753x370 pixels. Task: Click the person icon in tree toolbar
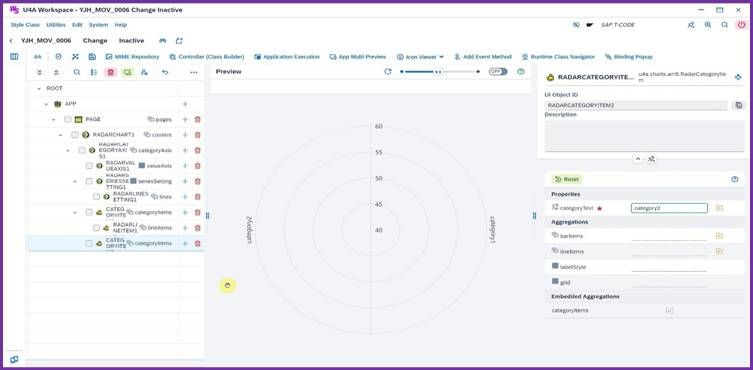(x=144, y=72)
